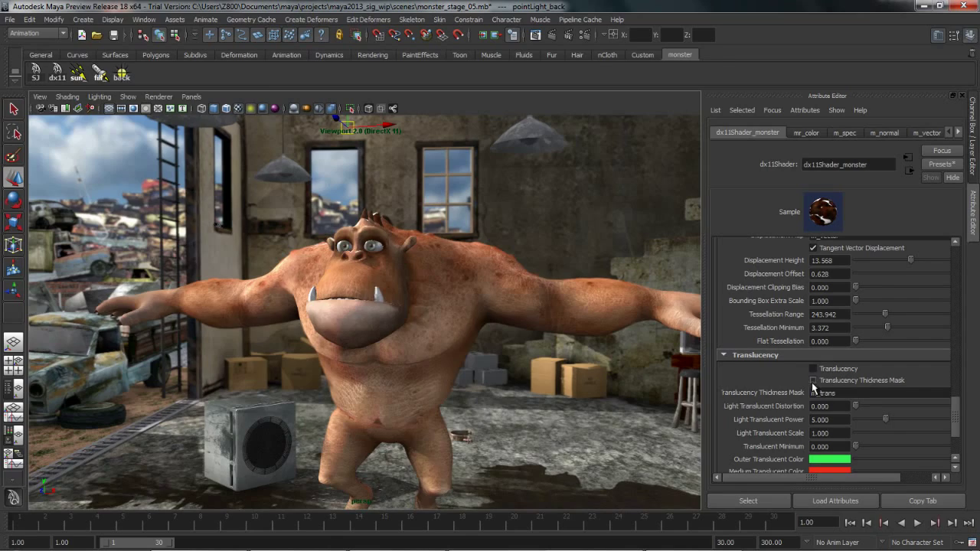Click Load Attributes in the Attribute Editor
The width and height of the screenshot is (980, 551).
[x=835, y=500]
